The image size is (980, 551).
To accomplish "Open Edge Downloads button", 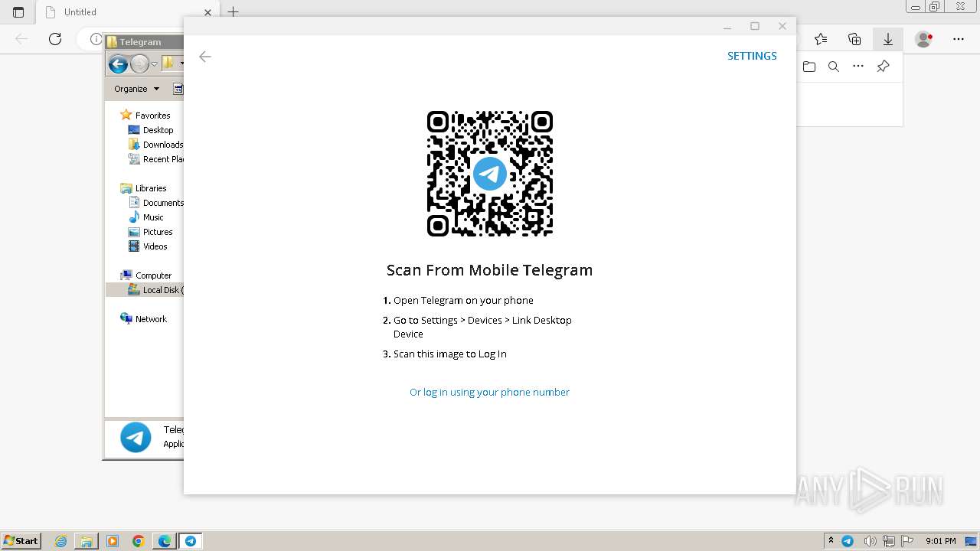I will (888, 39).
